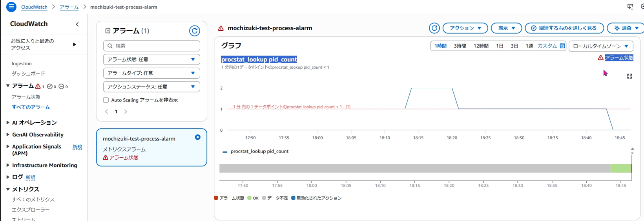Open the hamburger navigation menu
Viewport: 644px width, 221px height.
[11, 7]
